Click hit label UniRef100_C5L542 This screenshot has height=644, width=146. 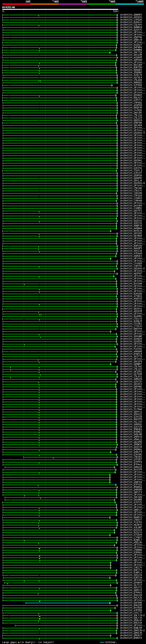(131, 366)
